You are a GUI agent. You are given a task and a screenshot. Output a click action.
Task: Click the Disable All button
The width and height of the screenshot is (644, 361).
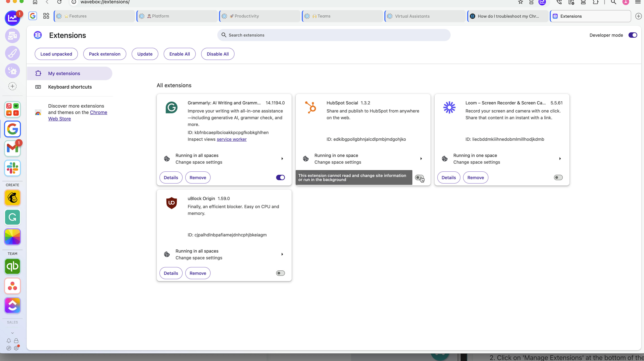point(218,54)
